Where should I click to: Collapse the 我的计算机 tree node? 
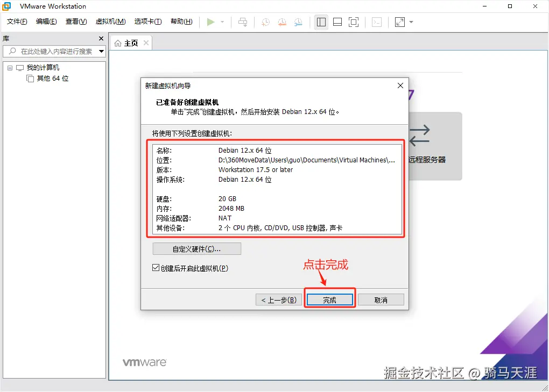click(x=10, y=68)
